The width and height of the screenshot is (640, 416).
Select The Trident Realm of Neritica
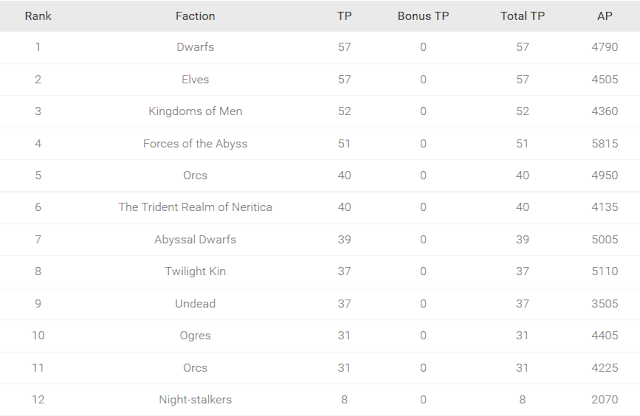click(x=195, y=207)
